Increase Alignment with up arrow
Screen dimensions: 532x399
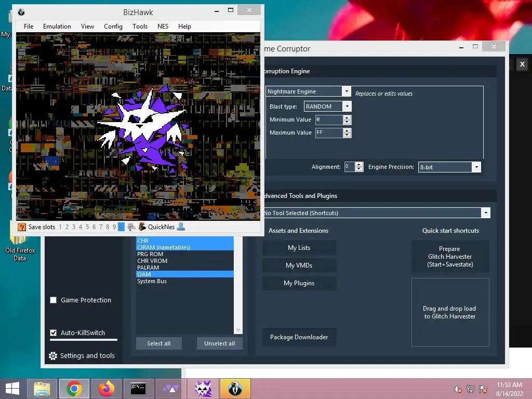tap(359, 165)
